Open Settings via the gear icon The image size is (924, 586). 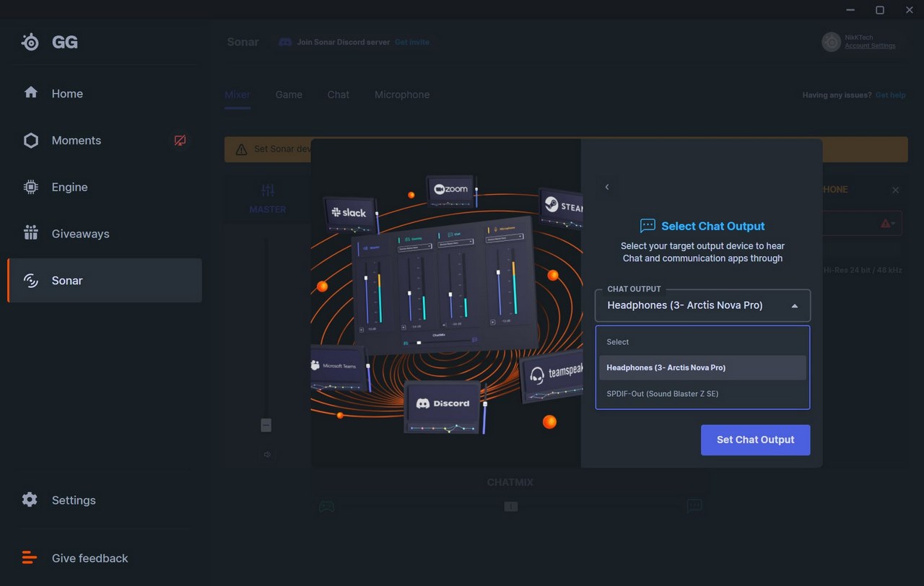point(30,499)
